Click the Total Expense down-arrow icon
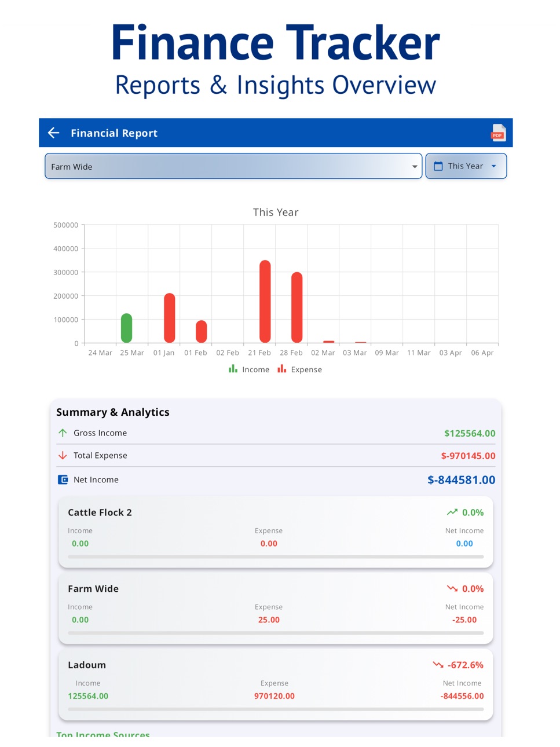The width and height of the screenshot is (560, 747). point(63,455)
